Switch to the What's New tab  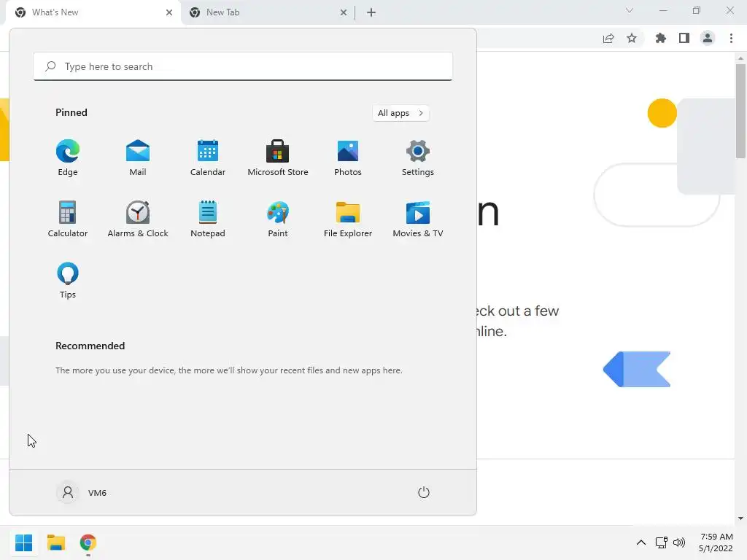[x=93, y=12]
